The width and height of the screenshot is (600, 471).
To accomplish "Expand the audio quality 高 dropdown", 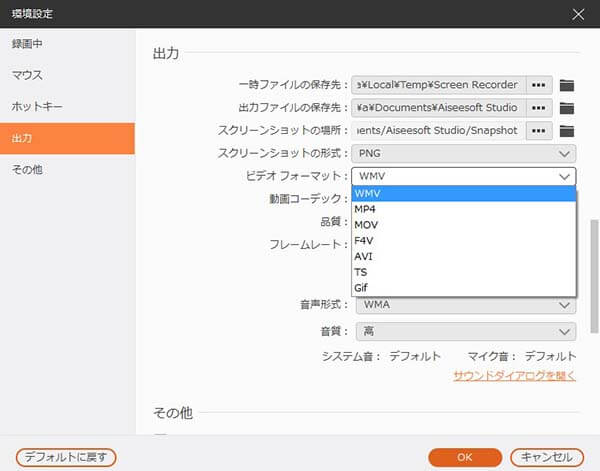I will [x=466, y=331].
